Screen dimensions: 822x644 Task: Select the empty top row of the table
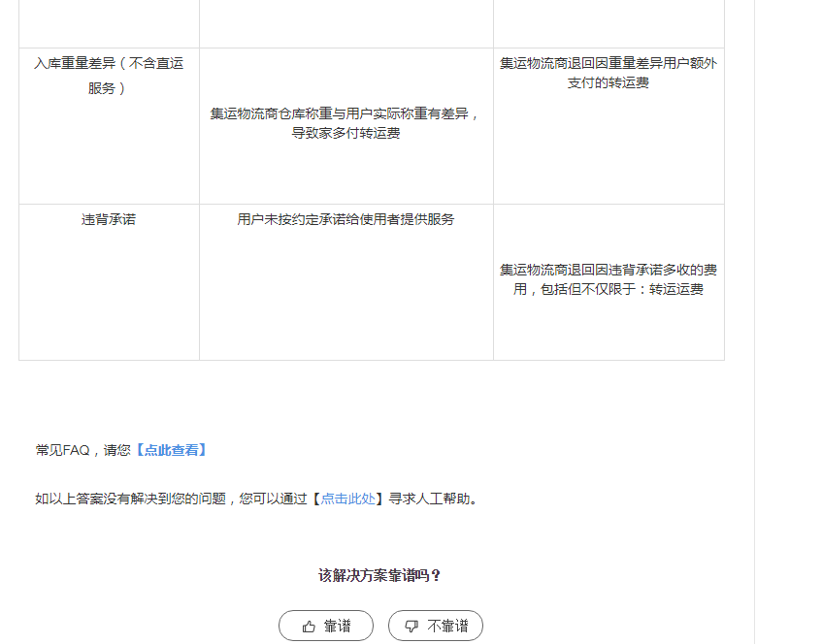click(345, 19)
